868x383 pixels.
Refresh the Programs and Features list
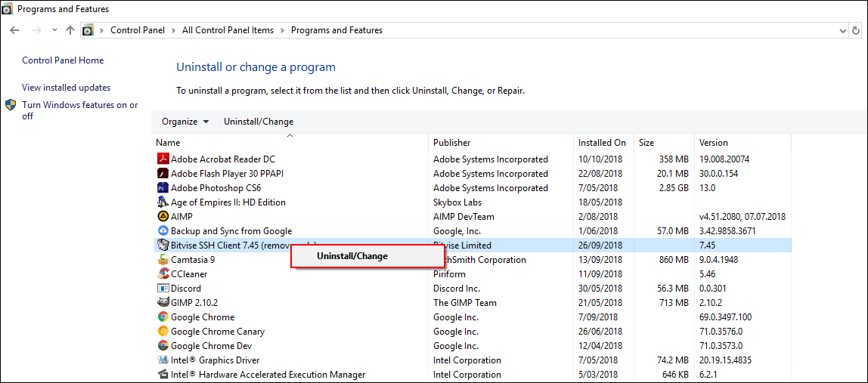tap(857, 30)
